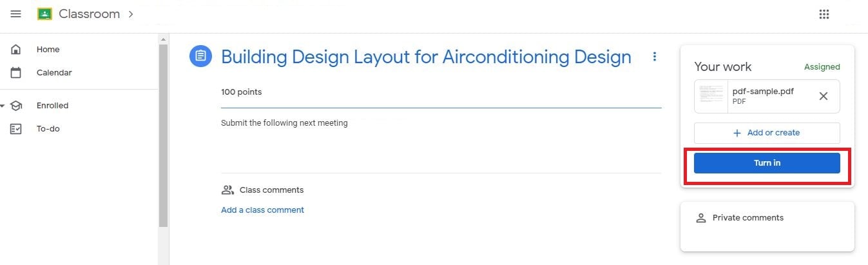Remove the pdf-sample.pdf attachment
Viewport: 868px width, 265px height.
pos(823,96)
